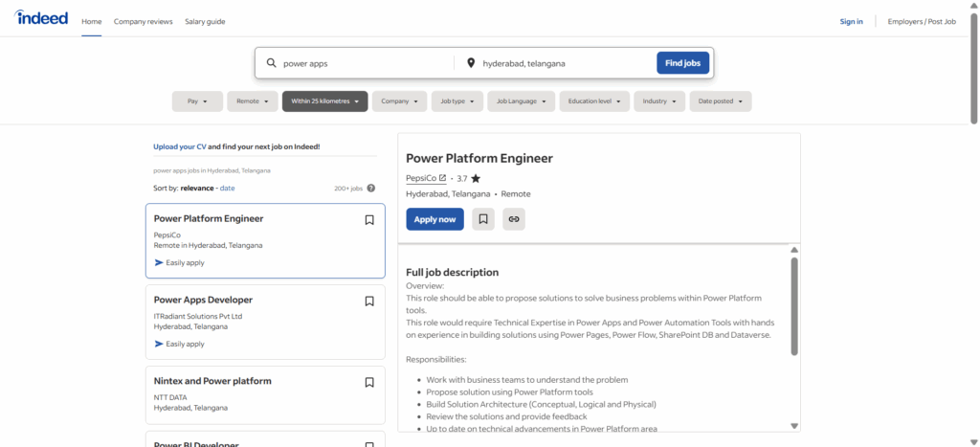Save Power Platform Engineer card bookmark
980x447 pixels.
[369, 220]
